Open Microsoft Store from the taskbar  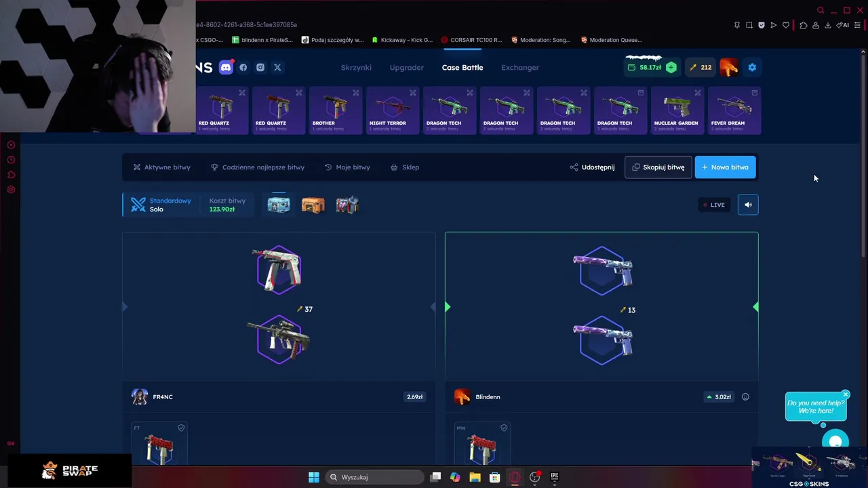coord(495,477)
